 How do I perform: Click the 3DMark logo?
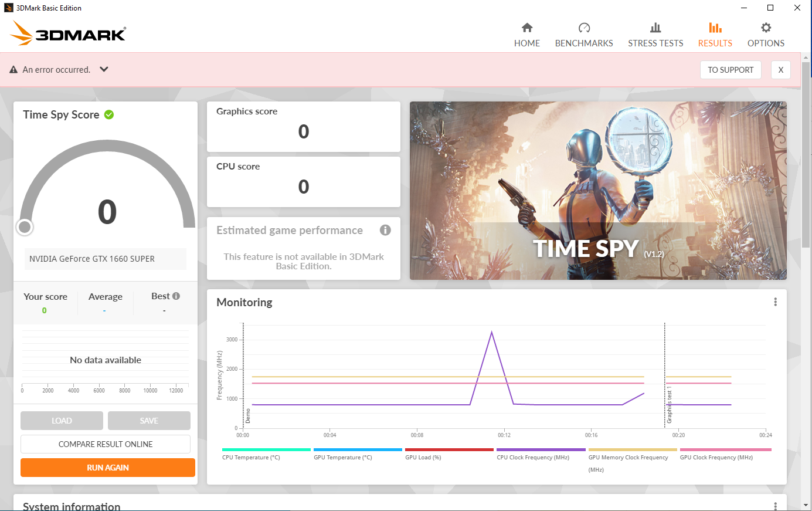coord(68,33)
